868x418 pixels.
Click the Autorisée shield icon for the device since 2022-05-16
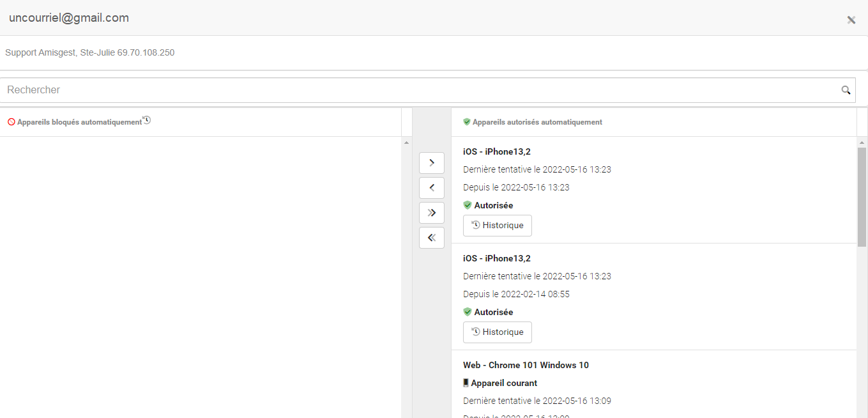point(468,205)
